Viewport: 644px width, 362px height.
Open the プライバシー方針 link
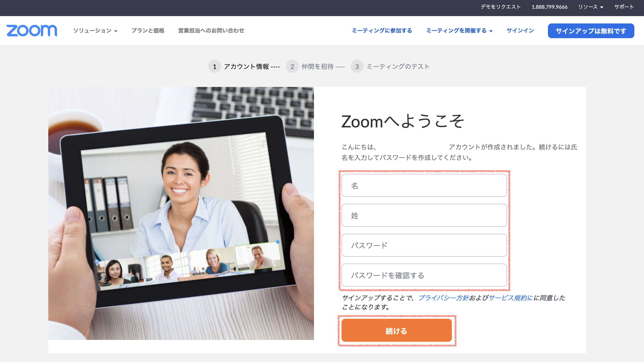click(444, 298)
